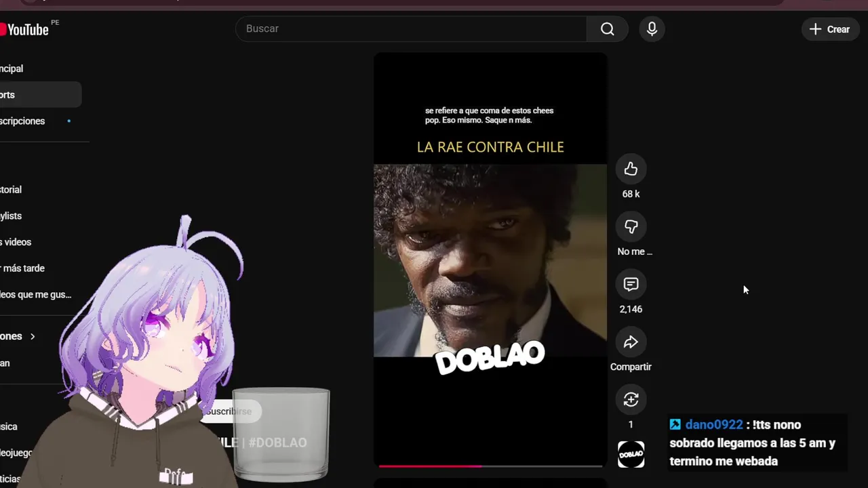Open Tus videos in the sidebar
Screen dimensions: 868x488
pyautogui.click(x=16, y=242)
